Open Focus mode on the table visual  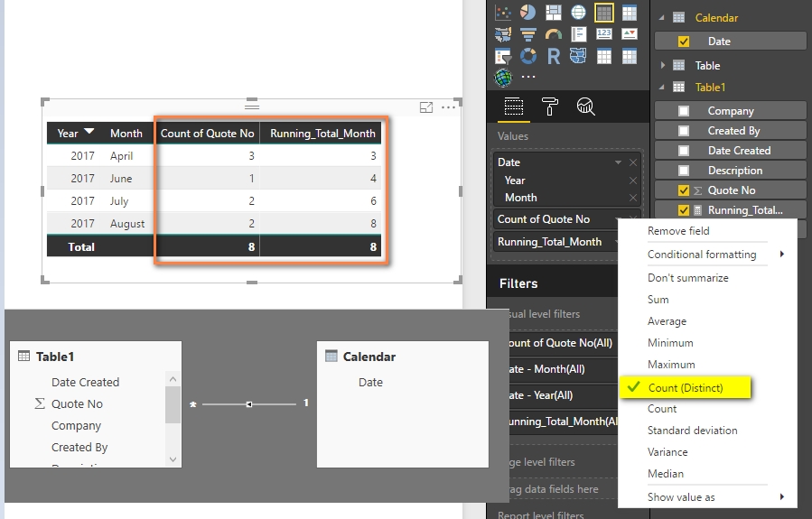click(425, 107)
